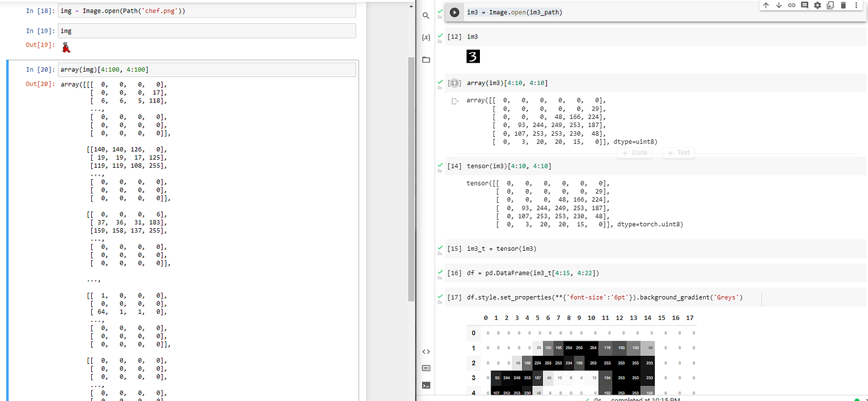Toggle the output of the array(im3) cell

click(453, 101)
